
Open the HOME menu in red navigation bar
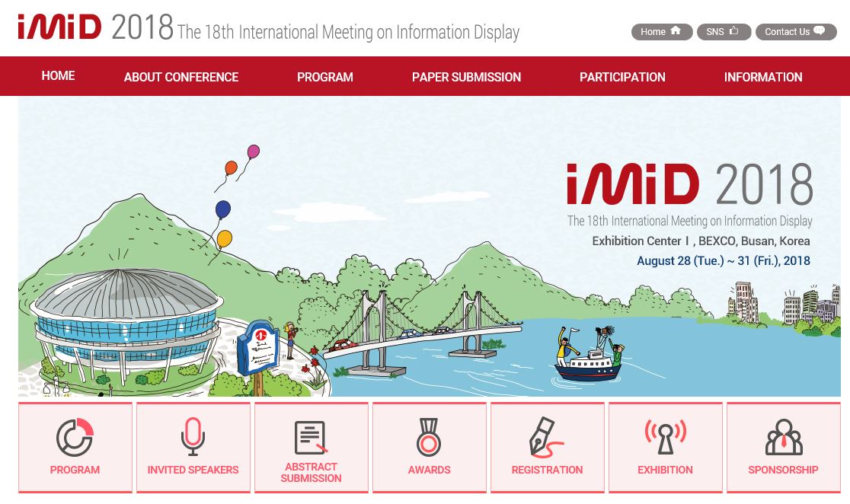(x=58, y=76)
